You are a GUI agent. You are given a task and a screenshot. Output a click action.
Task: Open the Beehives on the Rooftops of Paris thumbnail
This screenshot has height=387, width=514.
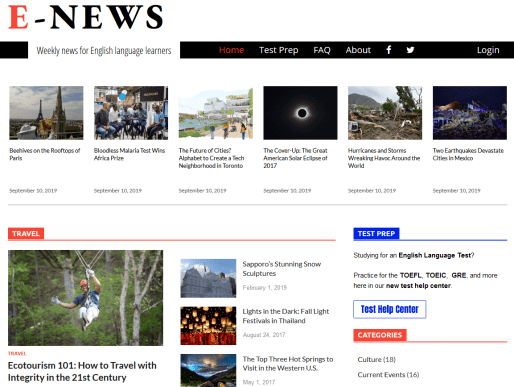point(46,113)
